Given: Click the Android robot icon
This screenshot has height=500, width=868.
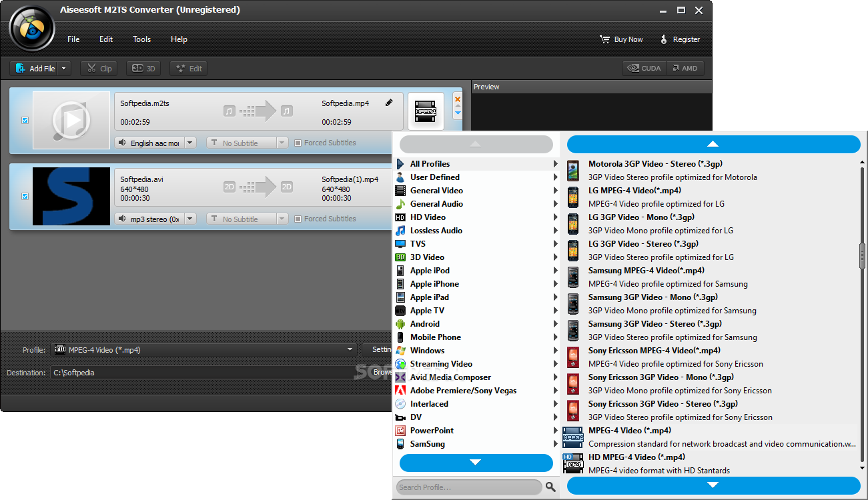Looking at the screenshot, I should (x=400, y=324).
